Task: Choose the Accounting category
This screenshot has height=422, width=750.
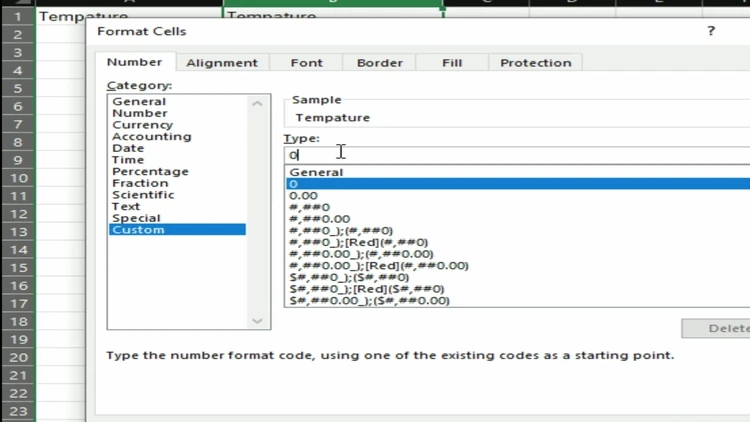Action: 177,136
